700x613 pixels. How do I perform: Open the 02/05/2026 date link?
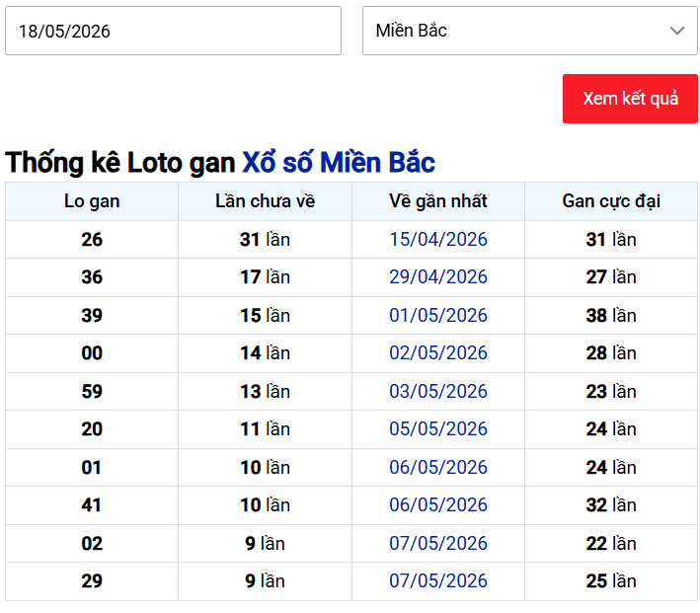(438, 352)
